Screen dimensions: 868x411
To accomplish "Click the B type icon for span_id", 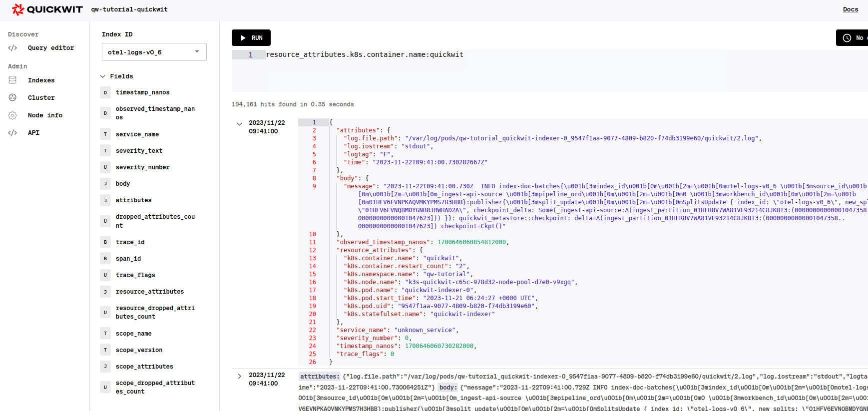I will point(105,259).
